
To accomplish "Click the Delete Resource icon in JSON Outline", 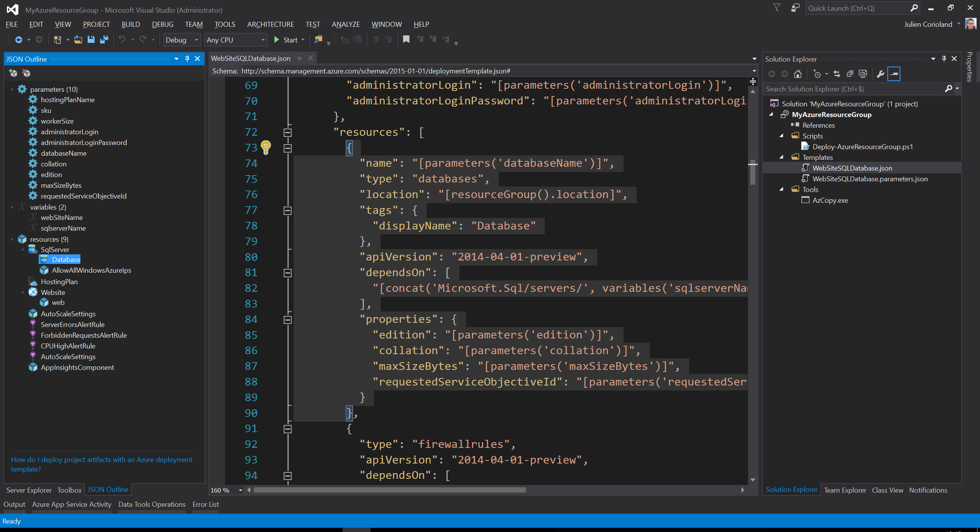I will tap(26, 73).
